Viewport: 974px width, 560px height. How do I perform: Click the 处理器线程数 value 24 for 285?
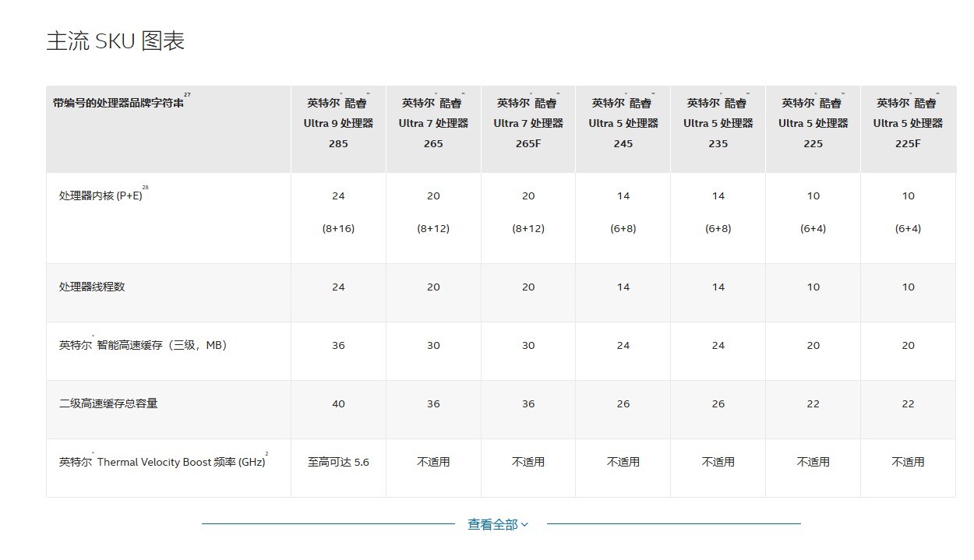[x=338, y=287]
